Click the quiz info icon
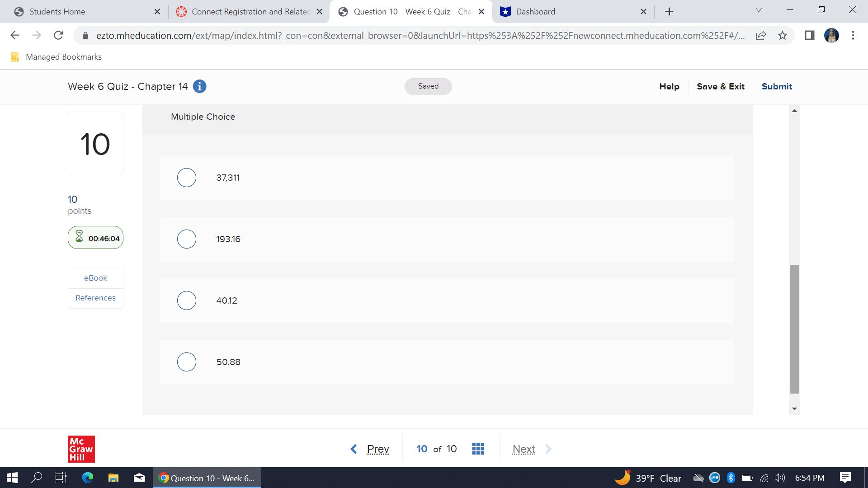 [199, 86]
